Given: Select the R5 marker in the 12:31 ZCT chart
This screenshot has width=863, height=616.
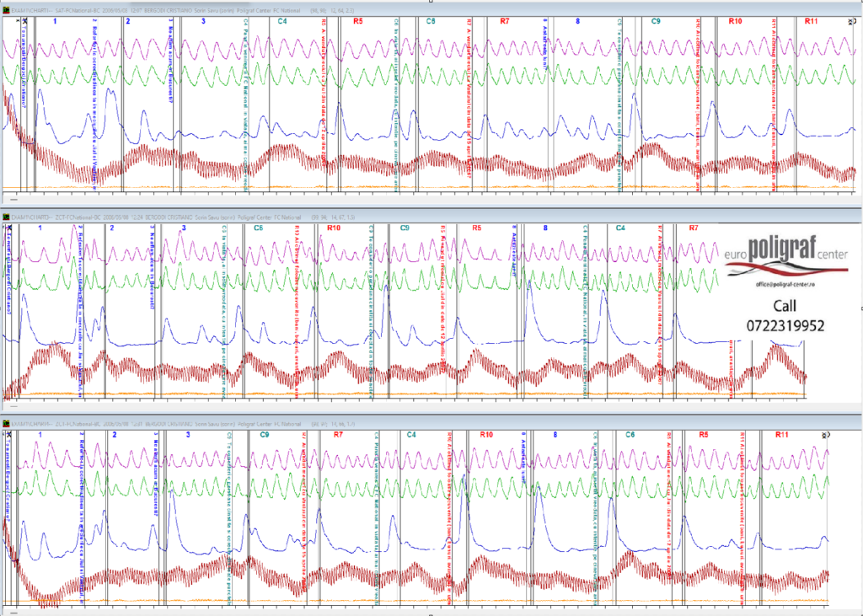Looking at the screenshot, I should pyautogui.click(x=704, y=434).
